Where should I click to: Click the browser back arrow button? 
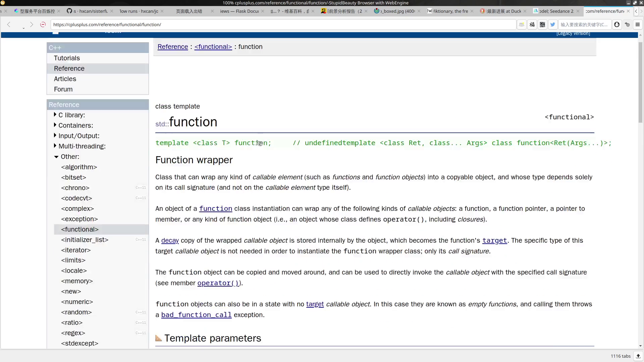tap(9, 24)
